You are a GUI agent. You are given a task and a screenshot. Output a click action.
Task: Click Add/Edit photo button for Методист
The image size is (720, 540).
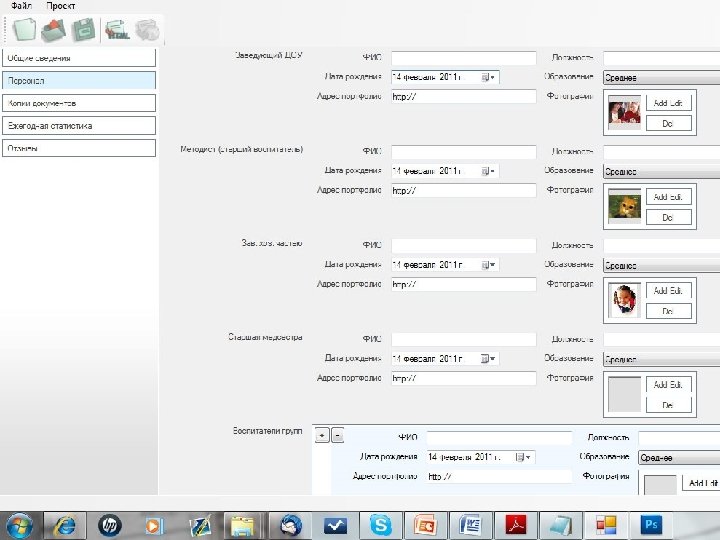669,197
